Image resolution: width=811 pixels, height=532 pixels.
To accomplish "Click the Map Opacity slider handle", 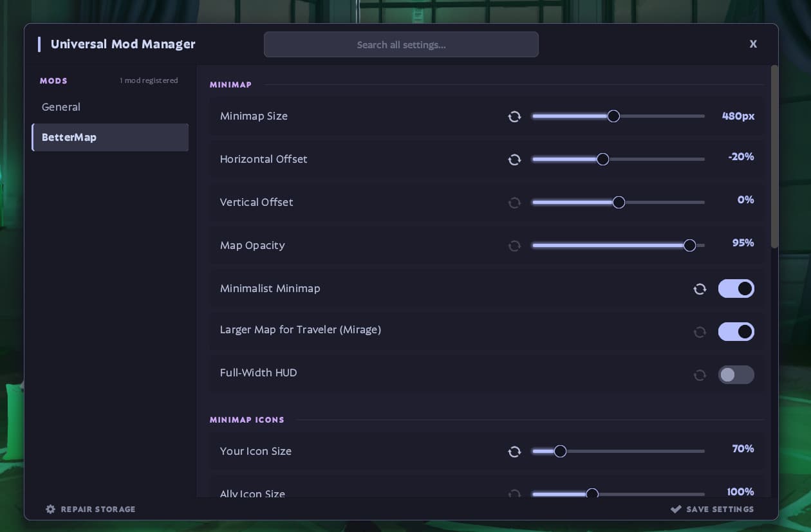I will coord(689,246).
